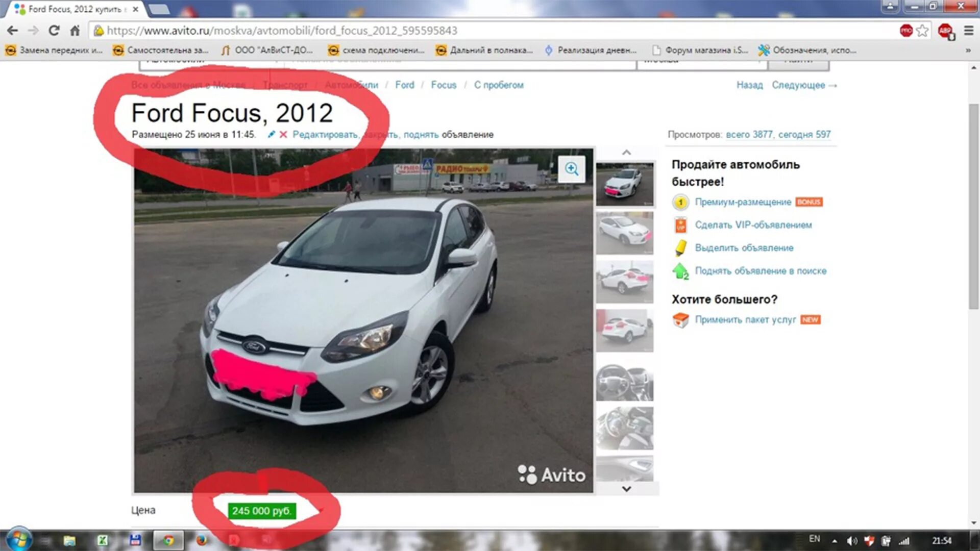The height and width of the screenshot is (551, 980).
Task: Click the service package box icon
Action: point(680,320)
